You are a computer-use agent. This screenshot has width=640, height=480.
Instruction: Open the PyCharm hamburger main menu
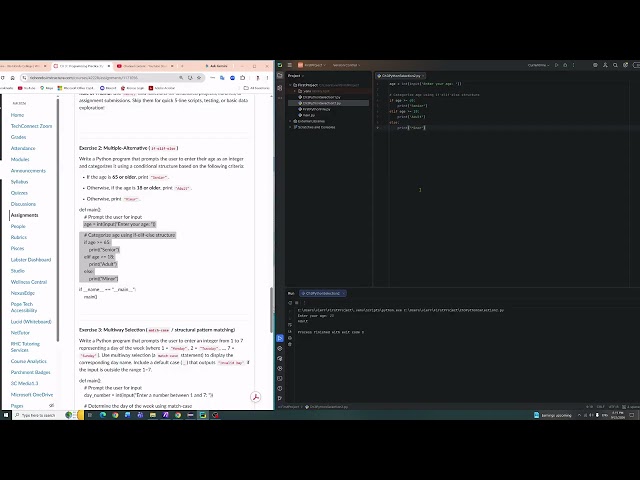pyautogui.click(x=290, y=65)
